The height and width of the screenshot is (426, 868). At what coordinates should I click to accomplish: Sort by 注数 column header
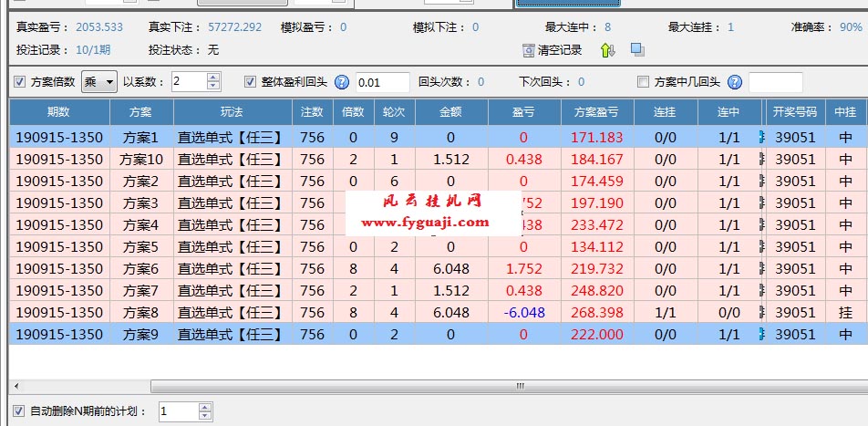[x=312, y=112]
